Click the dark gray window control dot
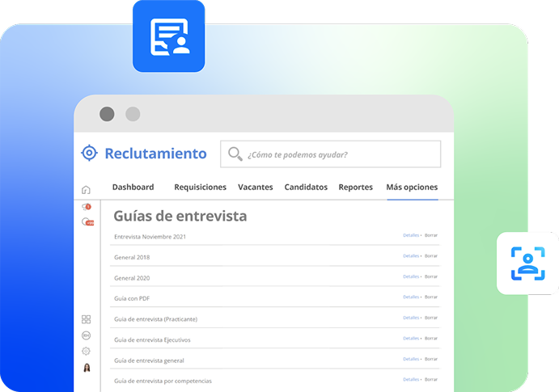Image resolution: width=559 pixels, height=392 pixels. [107, 114]
